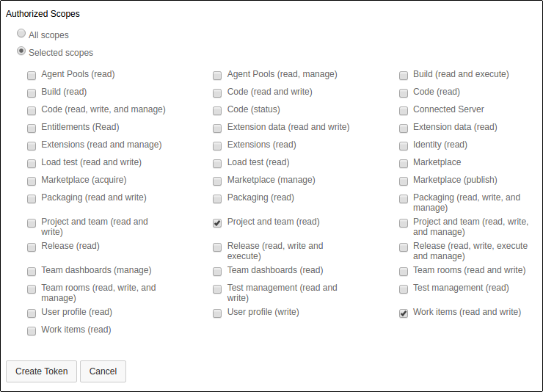The width and height of the screenshot is (543, 392).
Task: Enable Packaging (read) scope
Action: point(217,198)
